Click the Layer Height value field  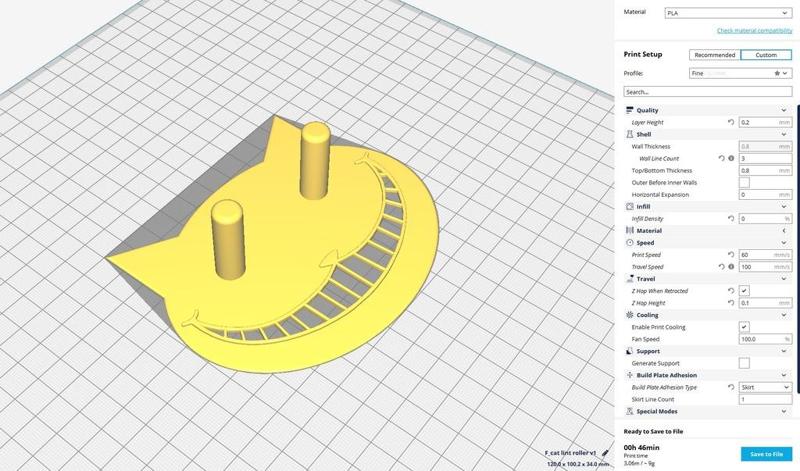click(765, 122)
